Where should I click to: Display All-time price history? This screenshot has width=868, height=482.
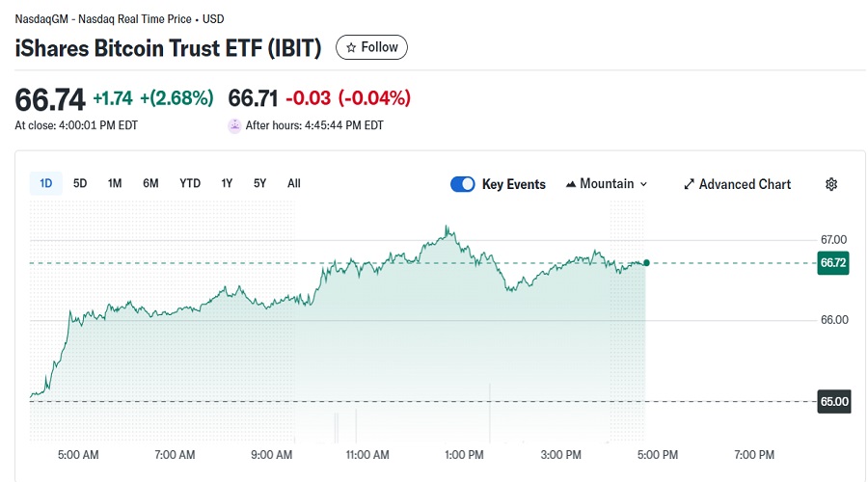pyautogui.click(x=294, y=183)
